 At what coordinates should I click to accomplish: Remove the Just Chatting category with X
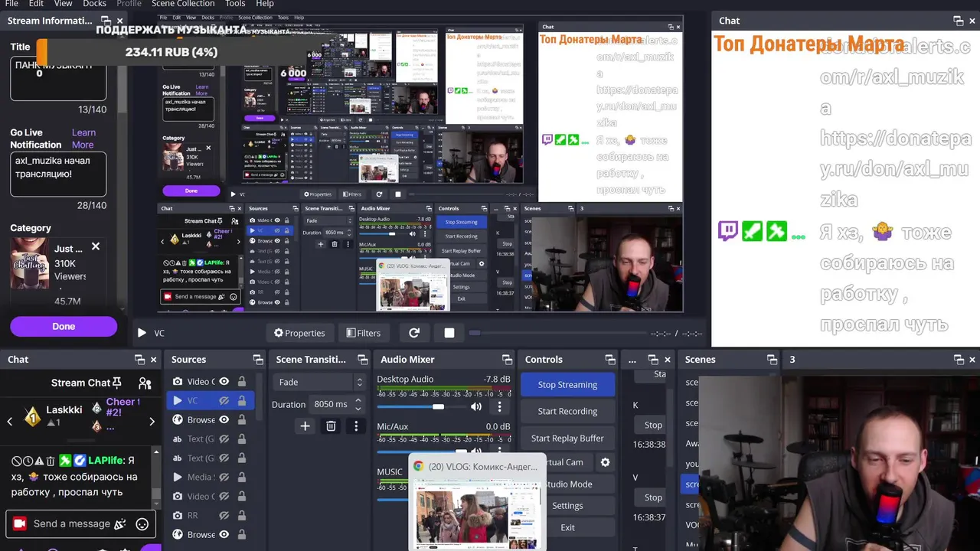(x=96, y=246)
